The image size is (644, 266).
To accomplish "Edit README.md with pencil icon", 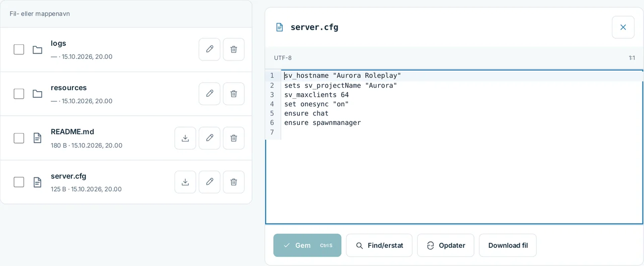I will [209, 138].
